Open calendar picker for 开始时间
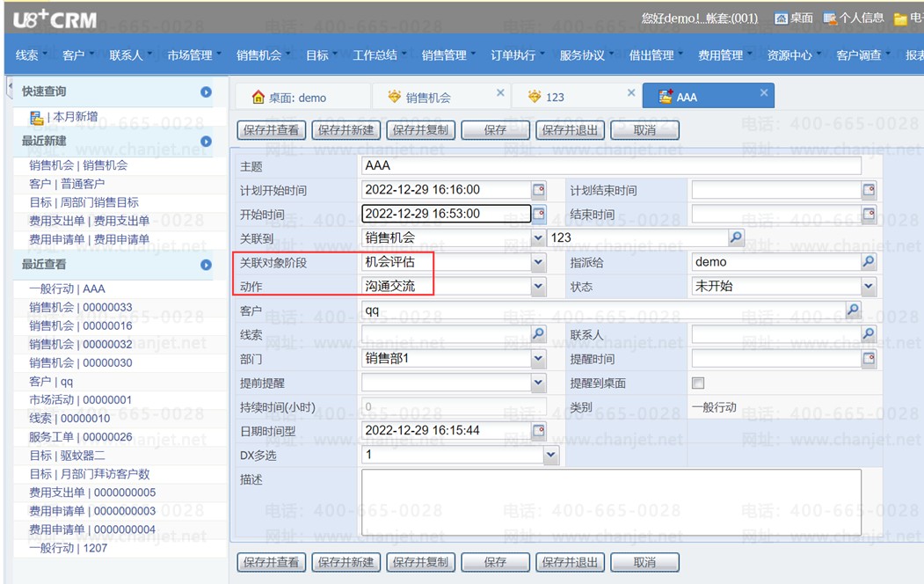The image size is (924, 584). [539, 214]
